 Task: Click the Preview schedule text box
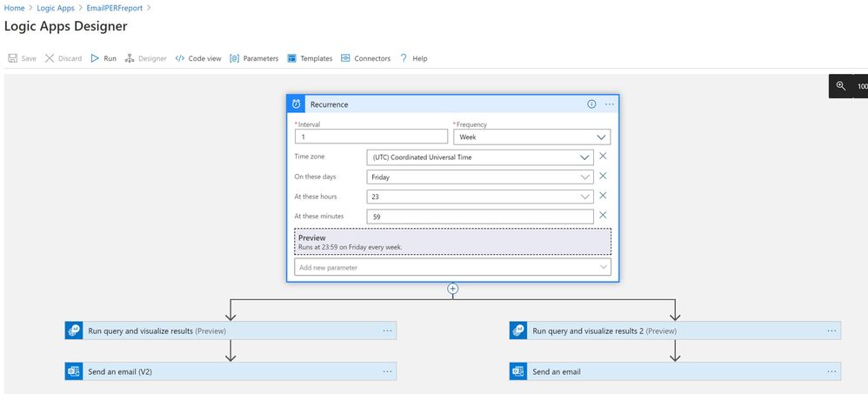coord(453,242)
